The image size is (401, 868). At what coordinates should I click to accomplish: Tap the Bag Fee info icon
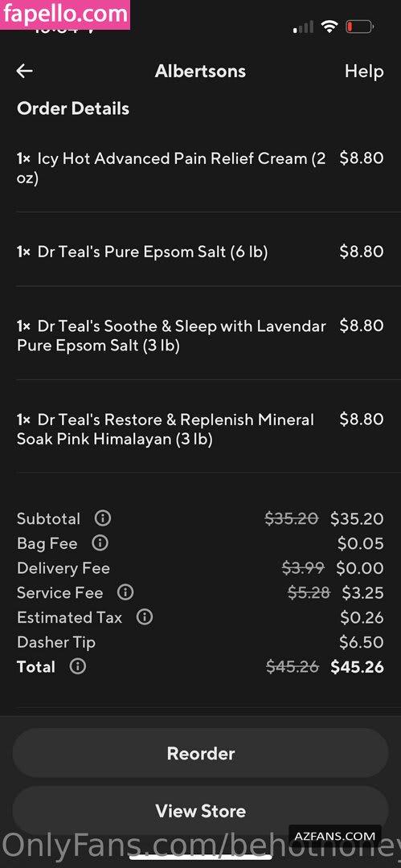click(100, 543)
